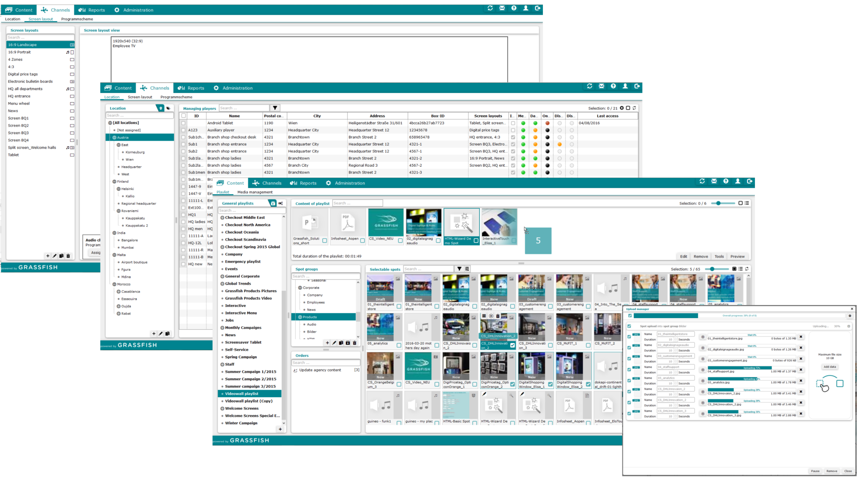Open column settings icon next to Selectable spots filter
This screenshot has height=488, width=868.
point(467,269)
